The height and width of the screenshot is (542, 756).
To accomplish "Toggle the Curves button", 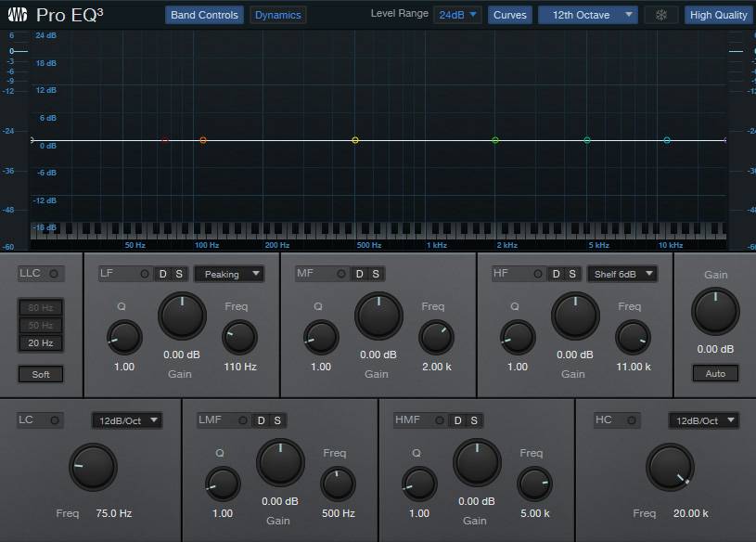I will click(509, 15).
